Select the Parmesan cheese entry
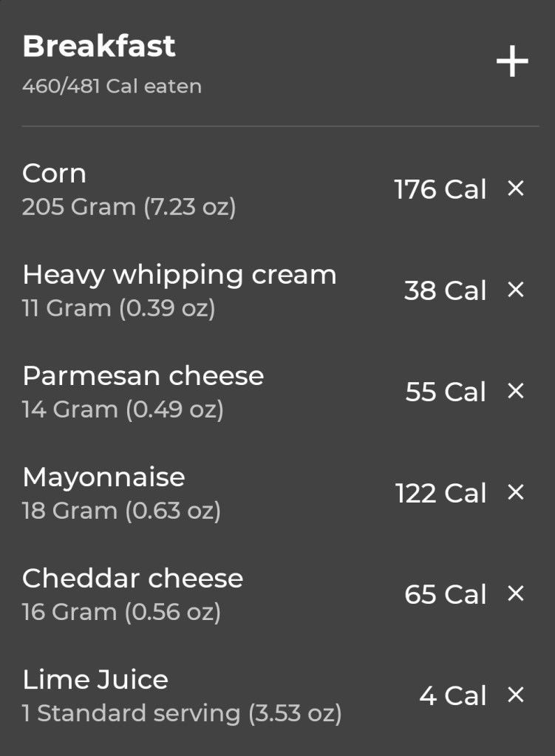The image size is (555, 756). coord(143,376)
